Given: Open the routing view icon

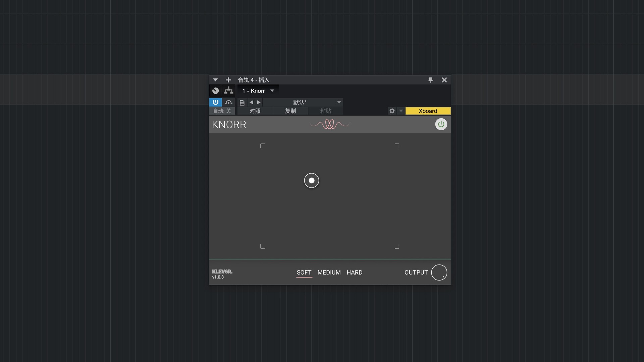Looking at the screenshot, I should (x=229, y=91).
